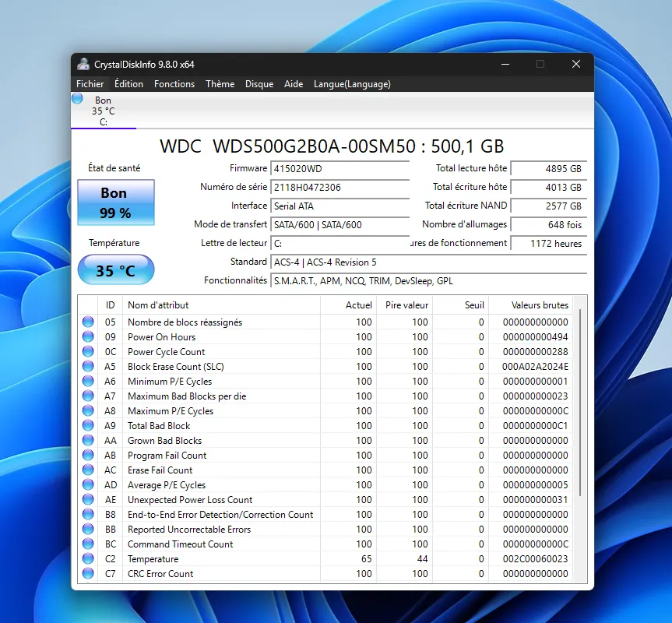Click status orb for Average P/E Cycles
Image resolution: width=672 pixels, height=623 pixels.
88,484
